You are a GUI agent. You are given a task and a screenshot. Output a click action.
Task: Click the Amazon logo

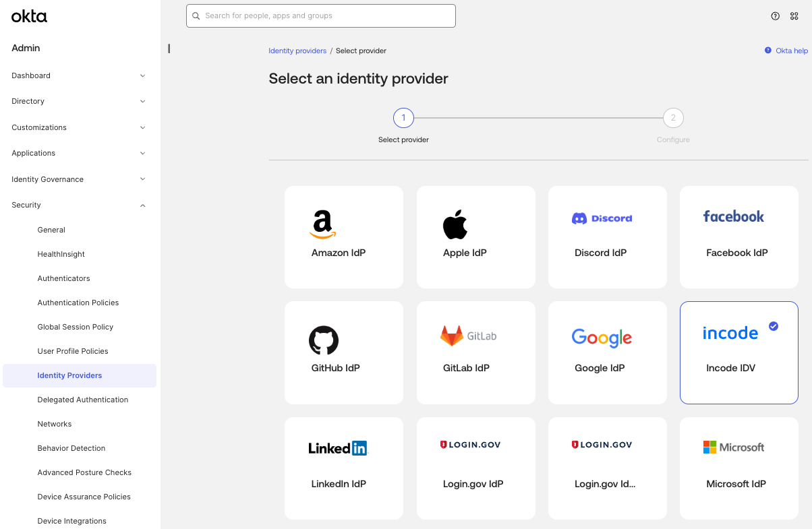323,224
